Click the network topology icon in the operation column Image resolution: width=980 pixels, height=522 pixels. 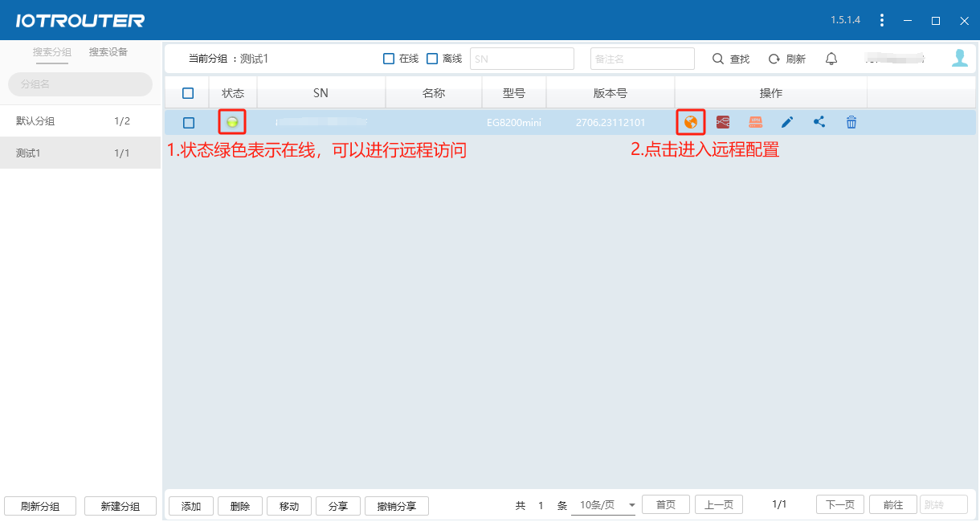(x=722, y=122)
